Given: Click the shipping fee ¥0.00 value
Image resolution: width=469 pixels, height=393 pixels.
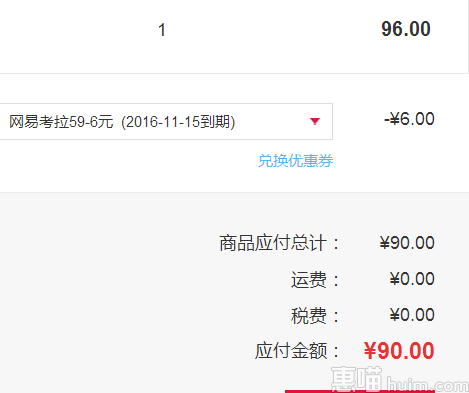Looking at the screenshot, I should click(x=412, y=279).
